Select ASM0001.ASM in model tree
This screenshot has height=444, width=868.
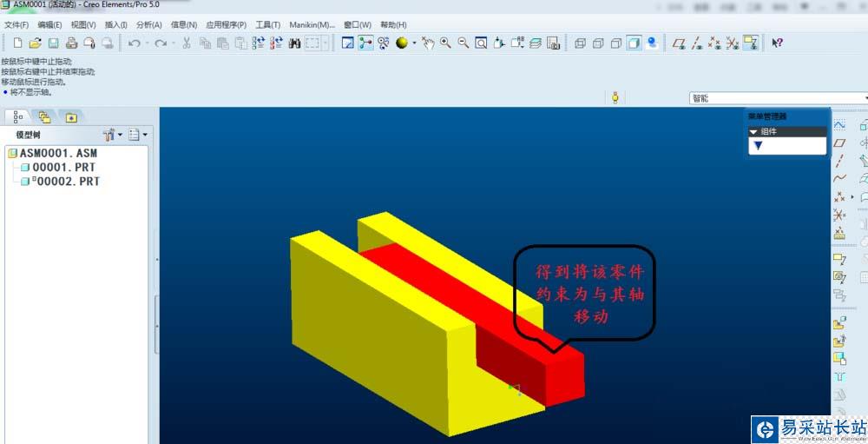pos(53,153)
